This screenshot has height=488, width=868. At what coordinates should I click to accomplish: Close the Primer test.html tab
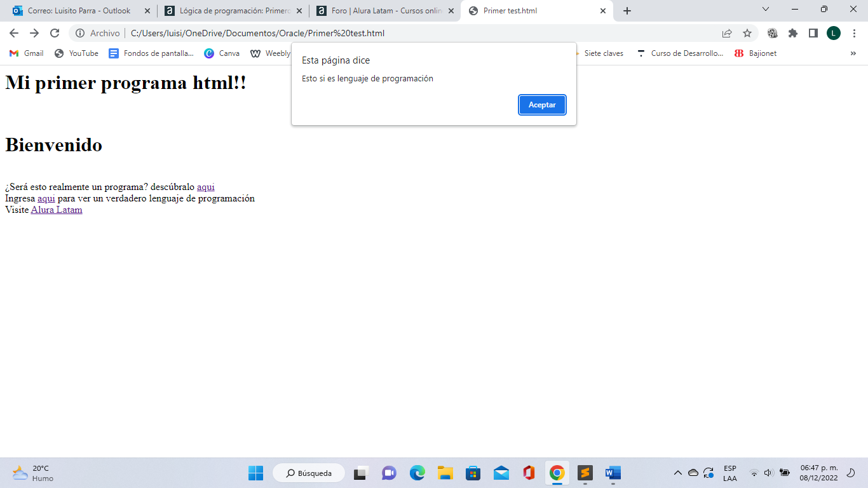[x=603, y=11]
